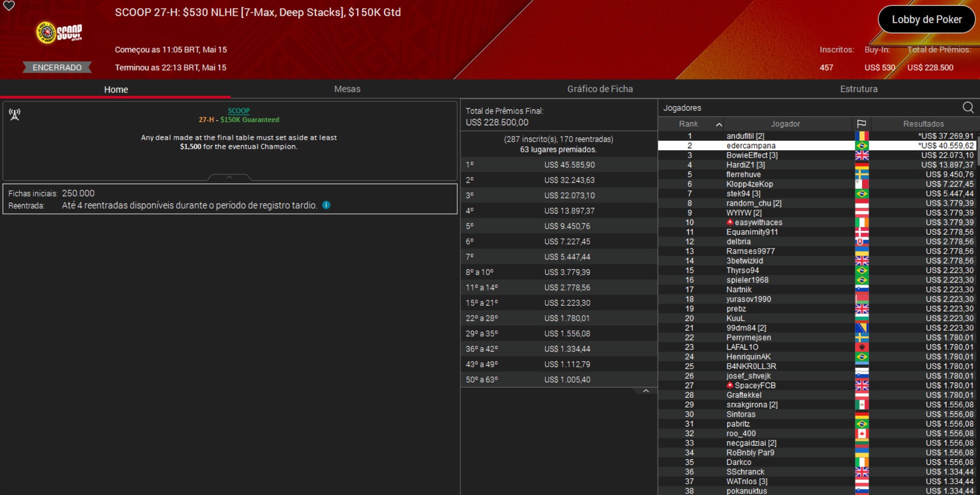Click the country flag column header
The height and width of the screenshot is (495, 980).
pyautogui.click(x=861, y=124)
